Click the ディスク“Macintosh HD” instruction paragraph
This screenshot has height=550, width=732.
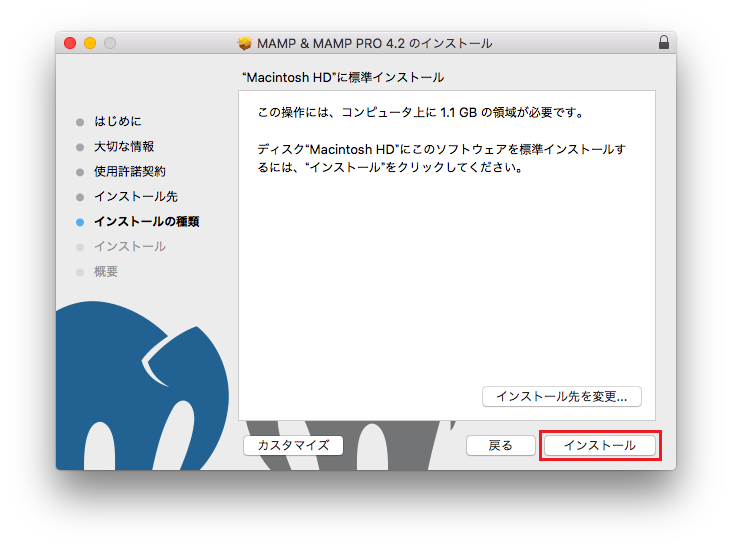[x=442, y=158]
